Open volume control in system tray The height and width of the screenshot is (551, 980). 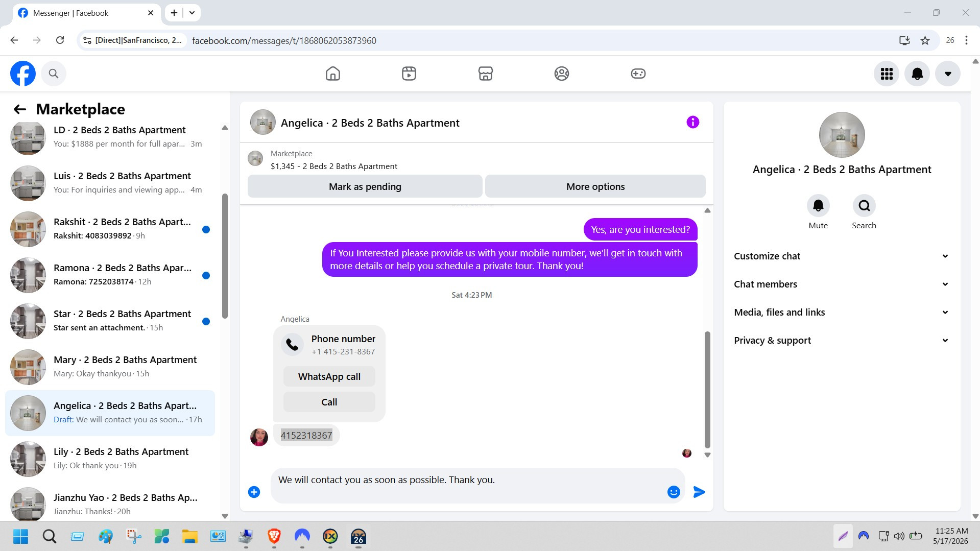899,536
